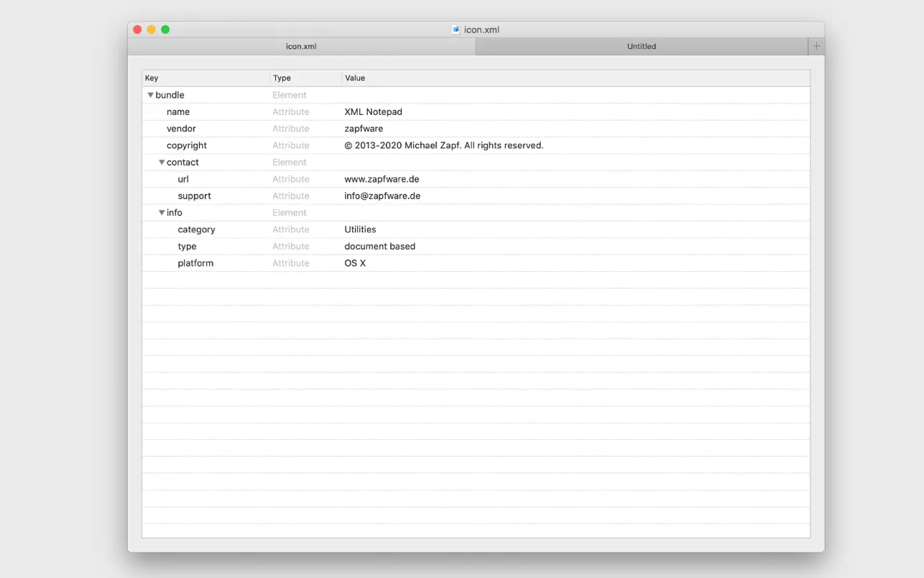Click the www.zapfware.de value

click(x=382, y=178)
